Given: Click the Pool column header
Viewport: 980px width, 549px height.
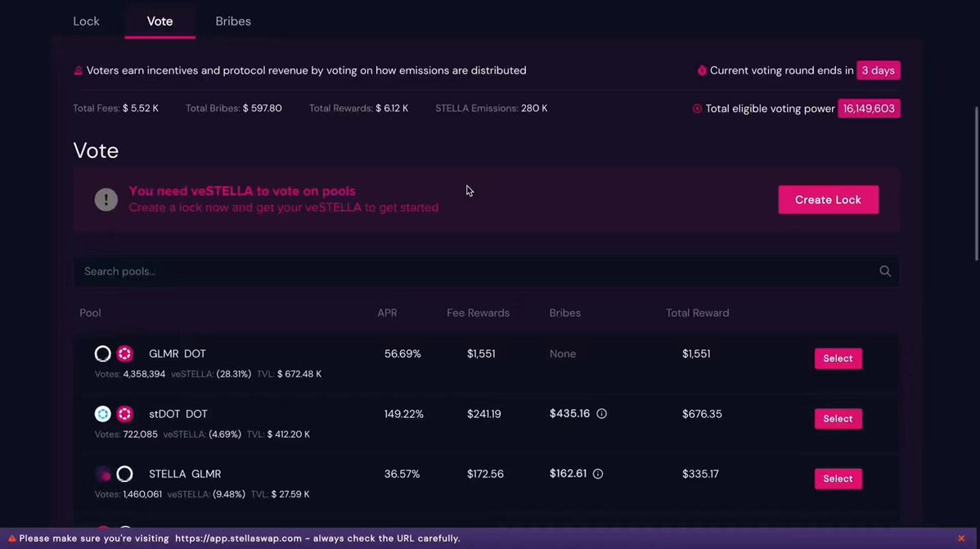Looking at the screenshot, I should [x=90, y=313].
